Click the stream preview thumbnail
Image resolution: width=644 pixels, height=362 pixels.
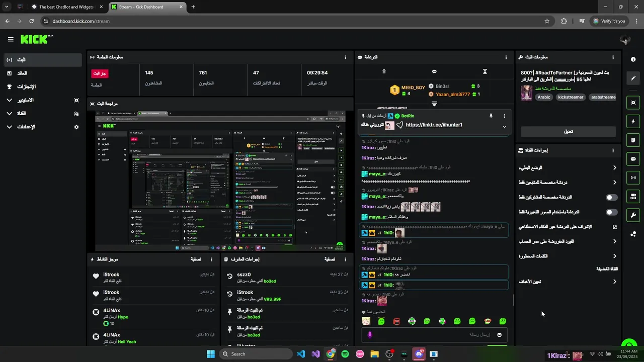[x=220, y=181]
